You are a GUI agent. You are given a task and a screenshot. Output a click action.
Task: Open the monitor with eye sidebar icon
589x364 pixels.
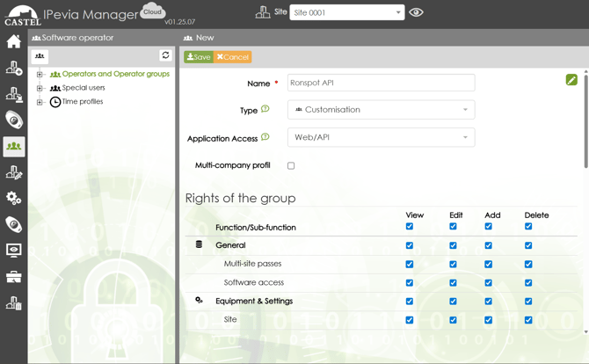pyautogui.click(x=13, y=251)
